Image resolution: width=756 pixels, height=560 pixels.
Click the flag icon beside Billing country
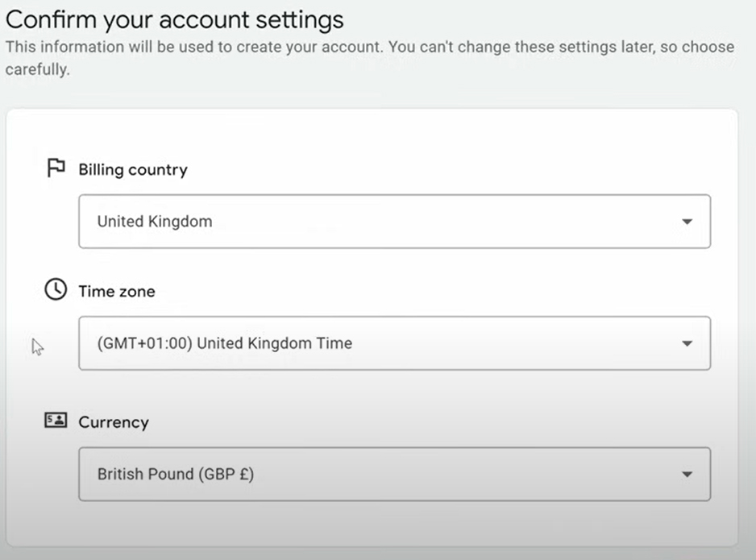[x=56, y=168]
